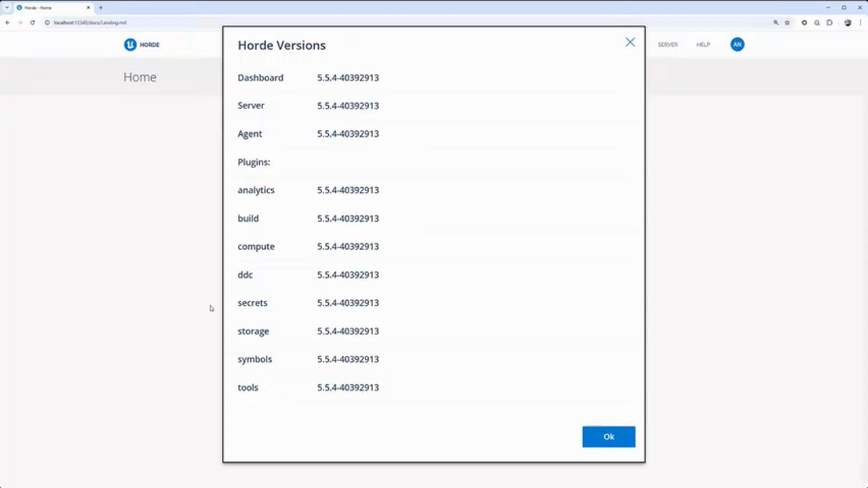Open a new tab with the plus button
Screen dimensions: 868x488
pos(100,7)
